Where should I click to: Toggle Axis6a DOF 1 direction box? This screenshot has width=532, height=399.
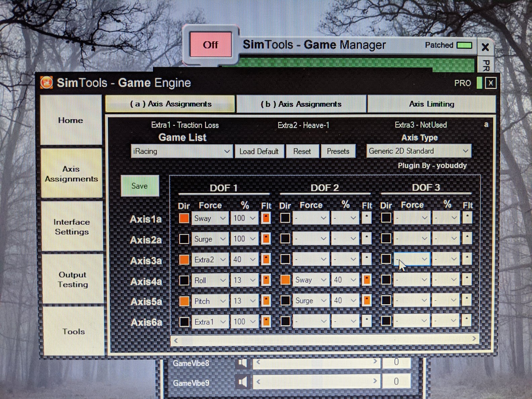pyautogui.click(x=184, y=322)
